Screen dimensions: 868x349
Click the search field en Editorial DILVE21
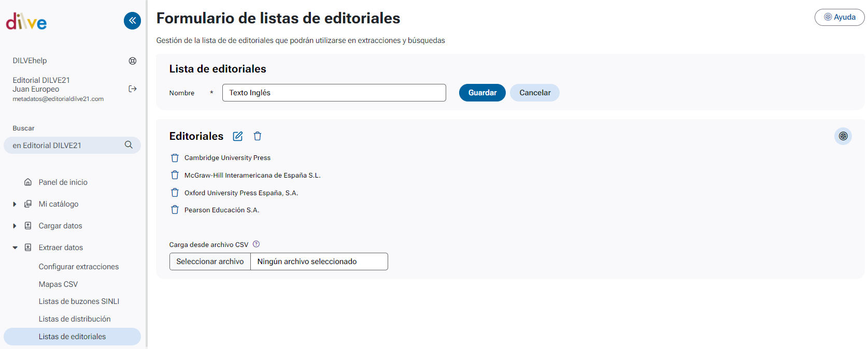coord(72,145)
